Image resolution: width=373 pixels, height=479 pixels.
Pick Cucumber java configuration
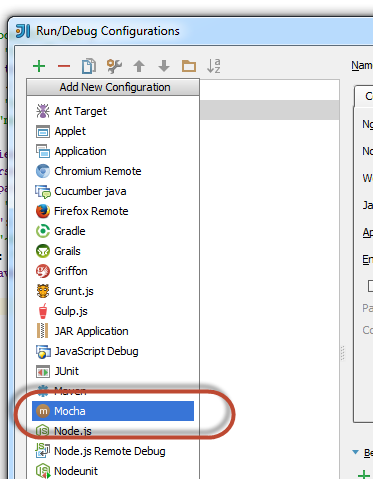tap(113, 191)
